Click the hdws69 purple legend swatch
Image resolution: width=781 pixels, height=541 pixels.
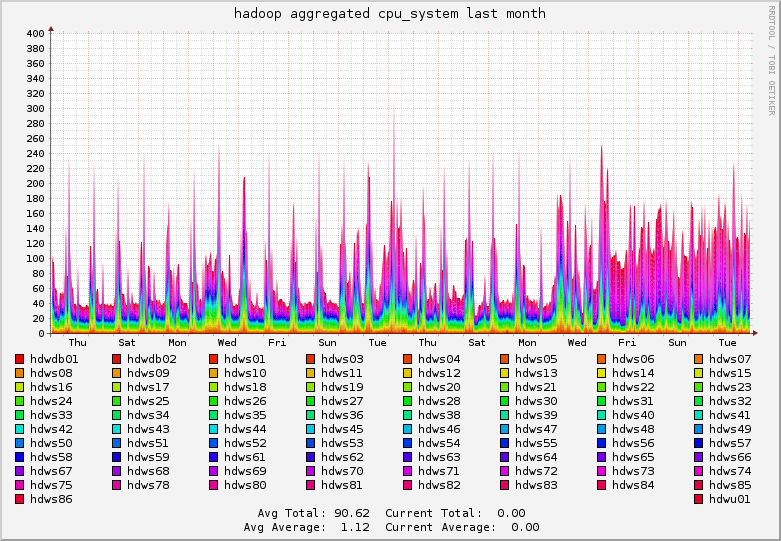coord(214,471)
